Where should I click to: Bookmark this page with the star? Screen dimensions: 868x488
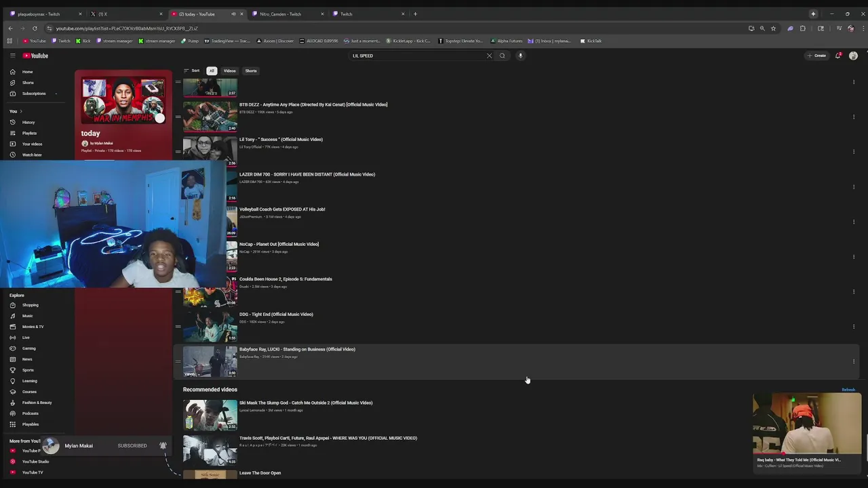(773, 28)
